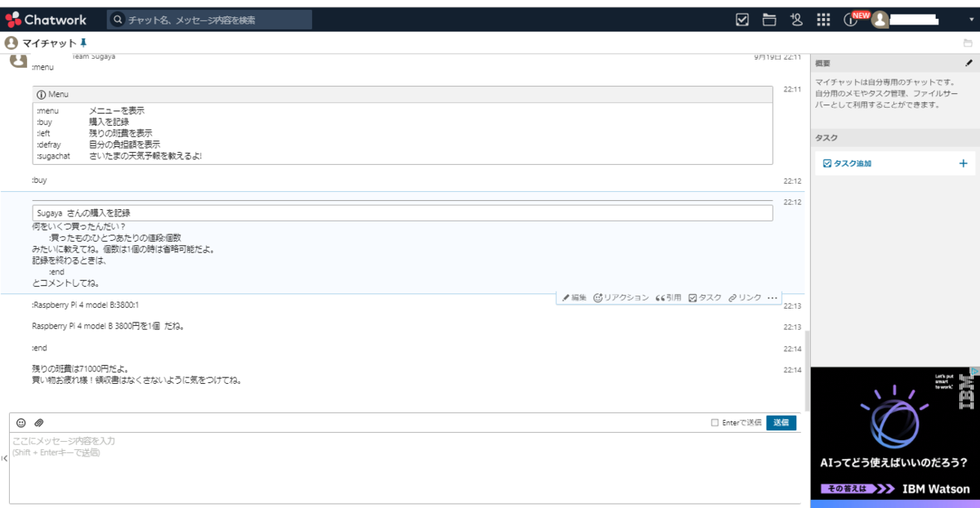The width and height of the screenshot is (980, 508).
Task: Click the ':buy' message text
Action: 39,180
